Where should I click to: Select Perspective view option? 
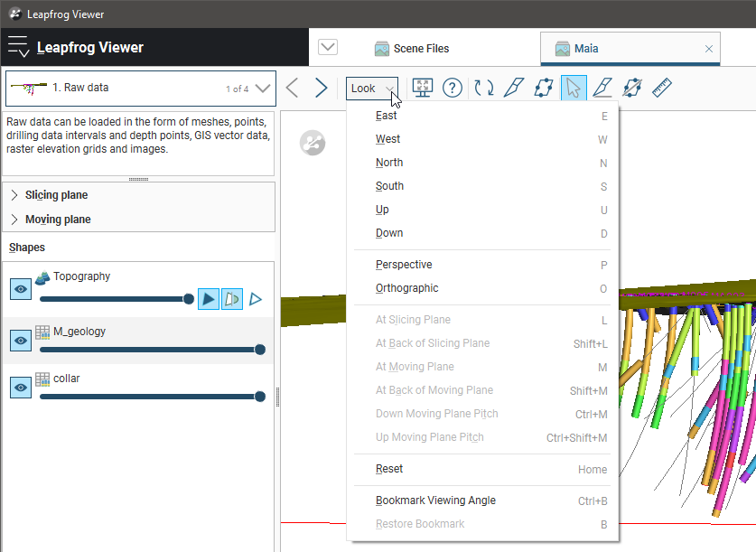[482, 265]
